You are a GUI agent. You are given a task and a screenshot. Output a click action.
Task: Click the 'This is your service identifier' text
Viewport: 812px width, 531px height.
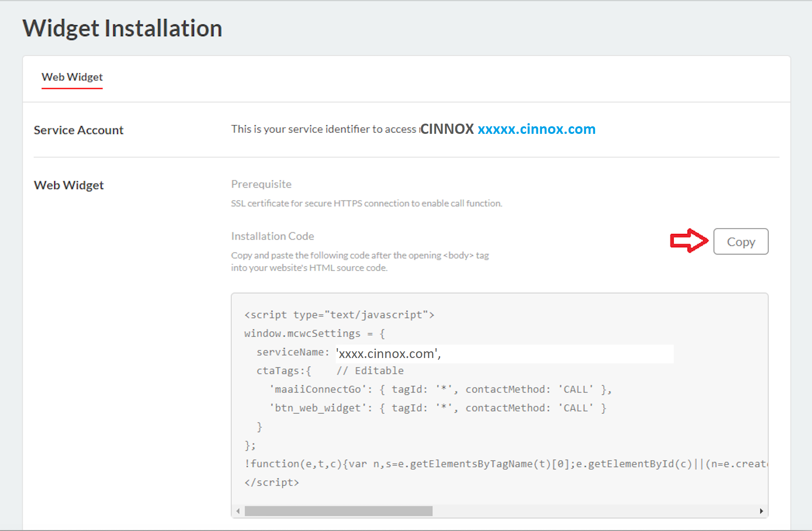pyautogui.click(x=324, y=129)
